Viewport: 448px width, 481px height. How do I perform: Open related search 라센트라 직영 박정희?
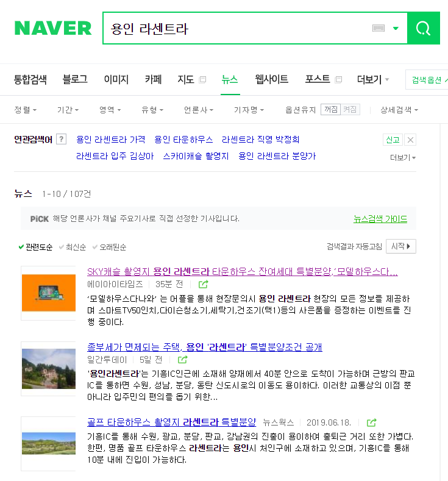tap(260, 140)
